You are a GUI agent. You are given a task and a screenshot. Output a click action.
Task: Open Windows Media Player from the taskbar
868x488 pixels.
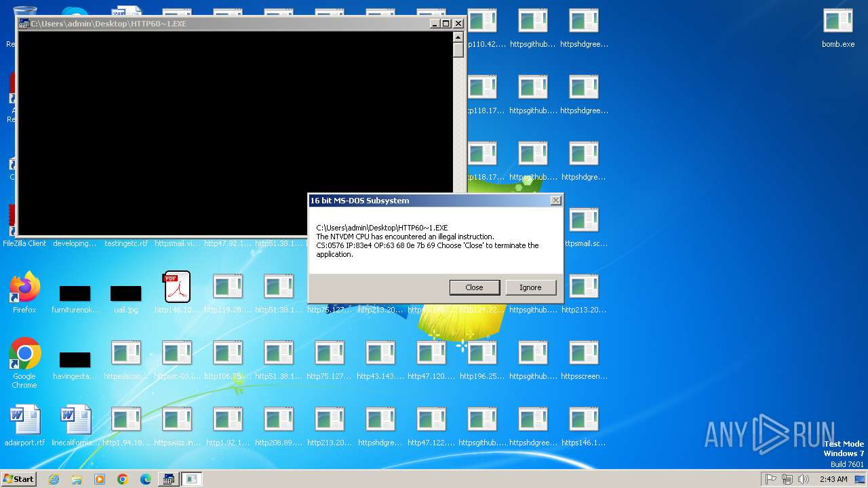click(x=100, y=479)
